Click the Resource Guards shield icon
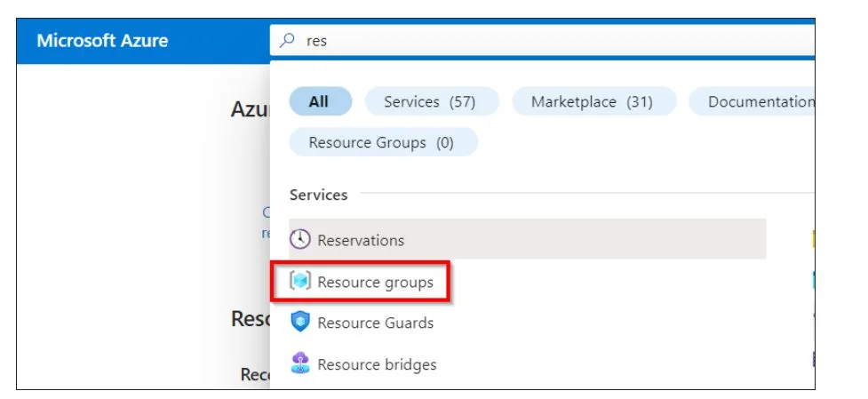This screenshot has height=399, width=868. (300, 322)
